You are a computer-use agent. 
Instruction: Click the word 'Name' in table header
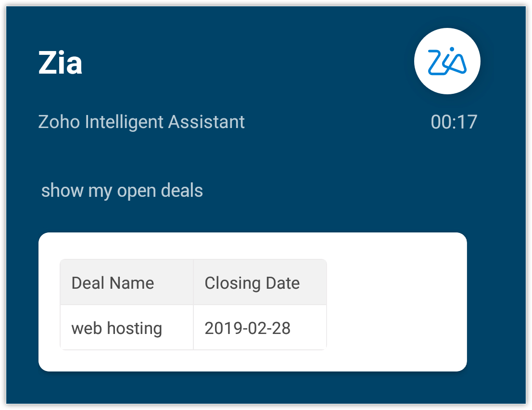tap(132, 283)
